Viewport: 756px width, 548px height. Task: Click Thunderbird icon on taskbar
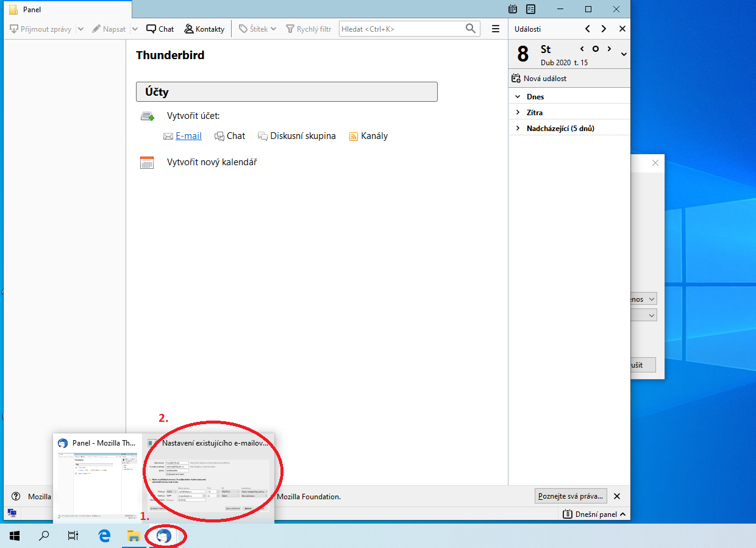163,536
